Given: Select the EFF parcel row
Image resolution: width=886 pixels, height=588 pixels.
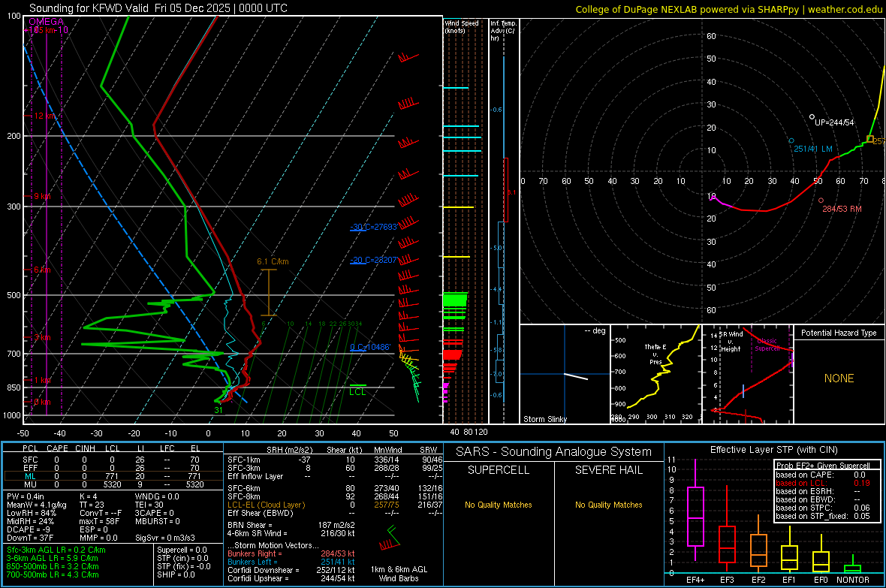Looking at the screenshot, I should tap(113, 468).
